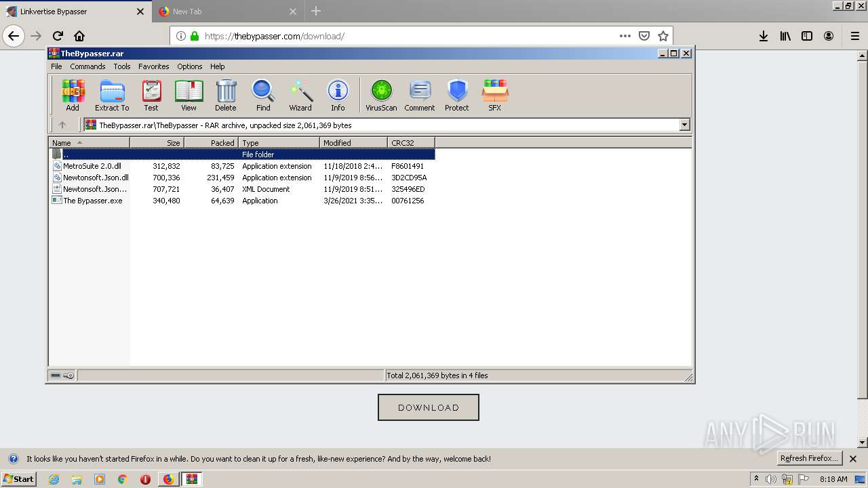Click the Extract To toolbar icon
This screenshot has width=868, height=488.
coord(112,95)
